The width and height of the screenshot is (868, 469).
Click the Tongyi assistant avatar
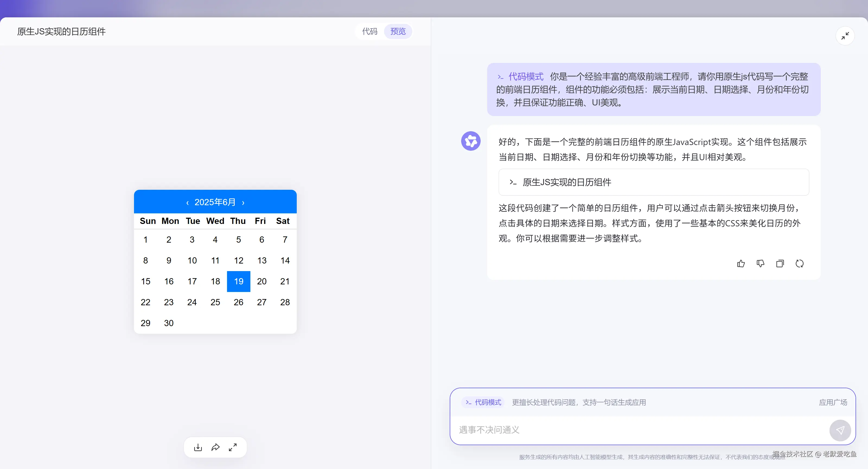tap(470, 141)
